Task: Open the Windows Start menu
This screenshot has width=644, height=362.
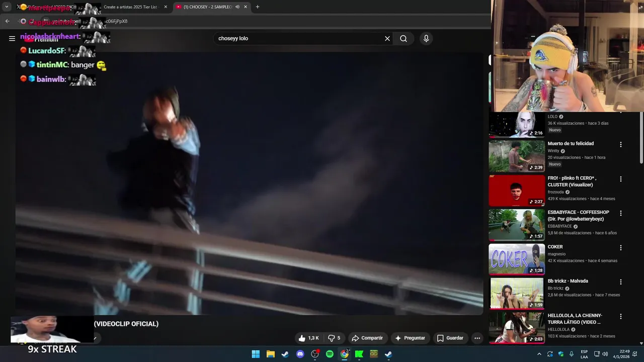Action: coord(256,354)
